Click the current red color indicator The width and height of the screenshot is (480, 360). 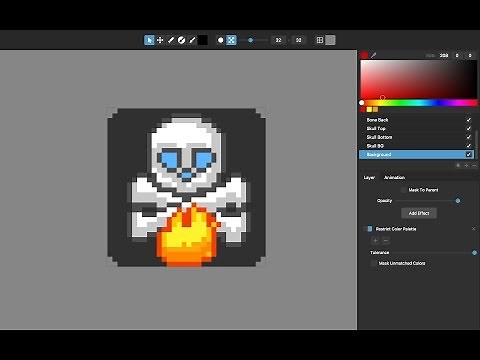pyautogui.click(x=364, y=55)
